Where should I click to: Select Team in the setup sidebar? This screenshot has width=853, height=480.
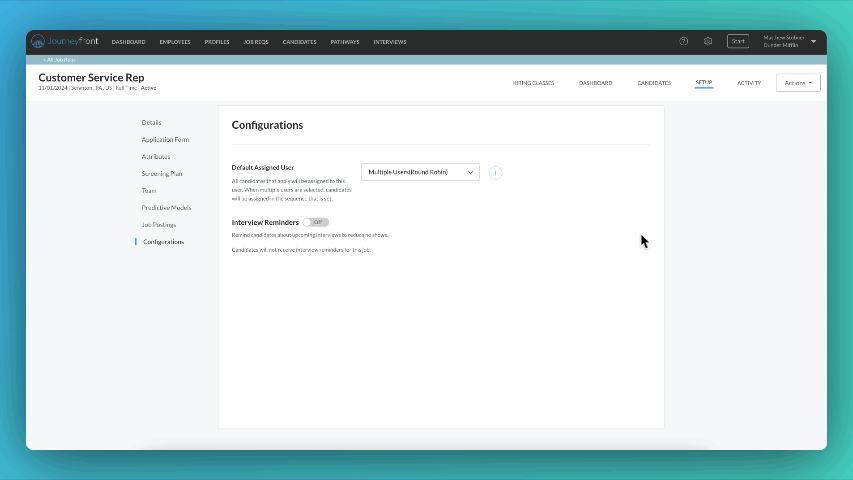coord(149,190)
